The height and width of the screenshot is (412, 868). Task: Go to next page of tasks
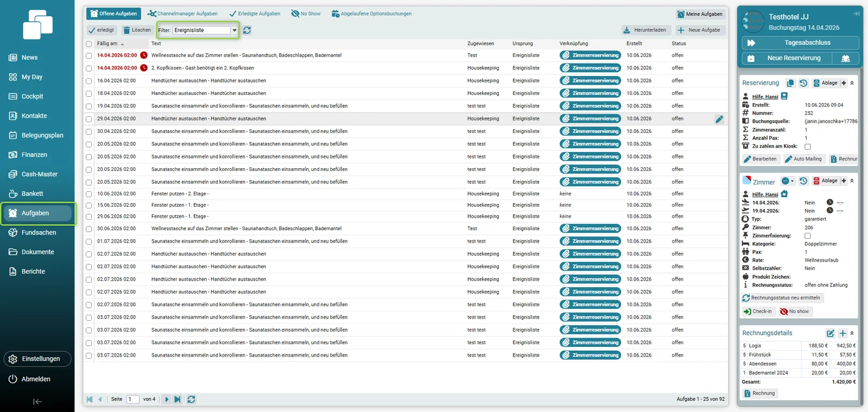(167, 400)
